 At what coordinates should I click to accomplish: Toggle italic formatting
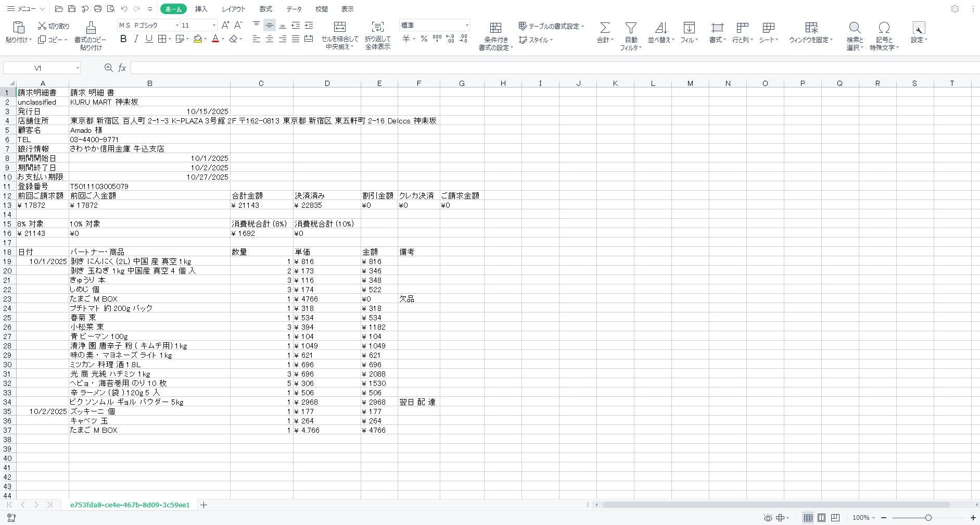[136, 39]
